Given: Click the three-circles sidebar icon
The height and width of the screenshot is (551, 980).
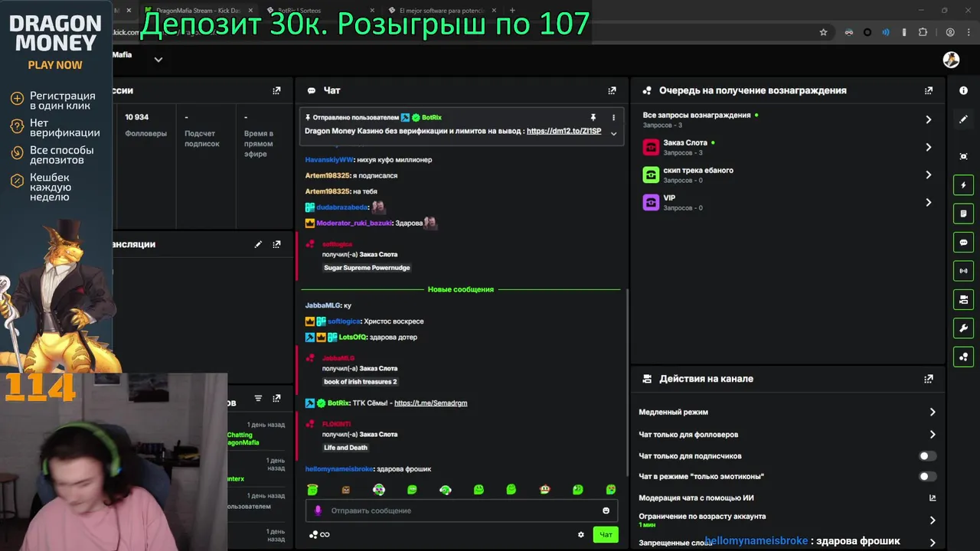Looking at the screenshot, I should pyautogui.click(x=964, y=357).
